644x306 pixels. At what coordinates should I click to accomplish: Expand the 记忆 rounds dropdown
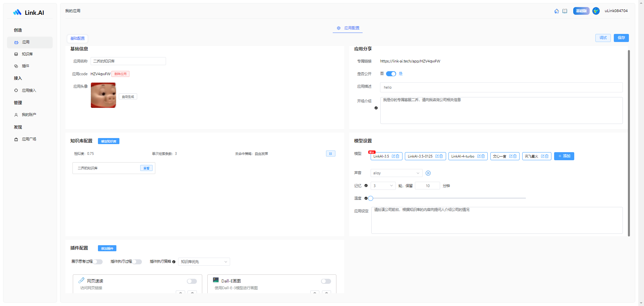(x=383, y=186)
